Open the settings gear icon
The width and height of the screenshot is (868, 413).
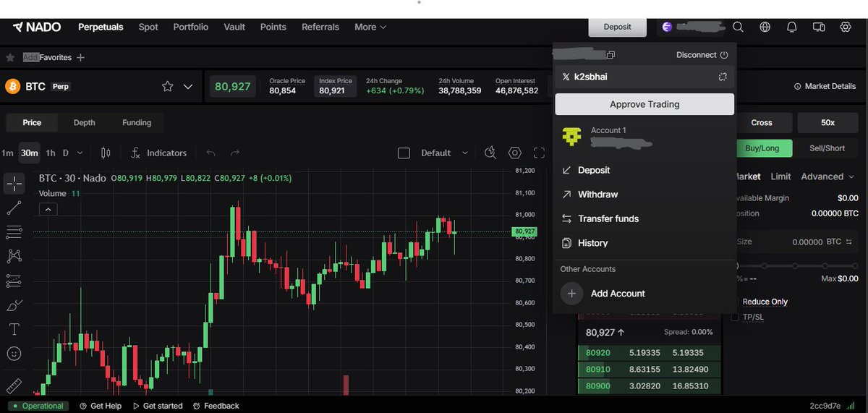tap(845, 27)
